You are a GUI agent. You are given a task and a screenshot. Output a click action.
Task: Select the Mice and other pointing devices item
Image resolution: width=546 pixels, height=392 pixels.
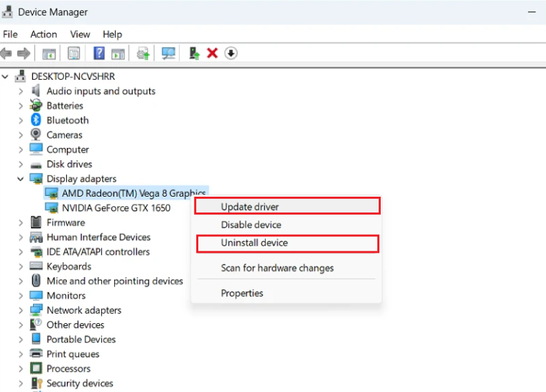[114, 281]
